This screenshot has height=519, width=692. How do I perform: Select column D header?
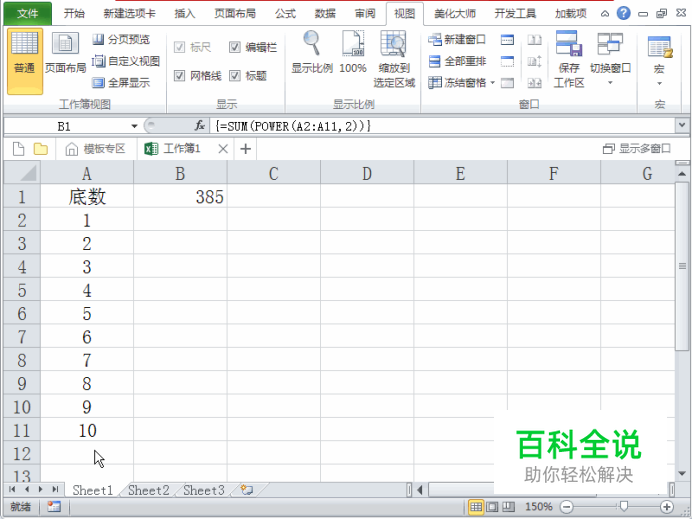(x=367, y=173)
